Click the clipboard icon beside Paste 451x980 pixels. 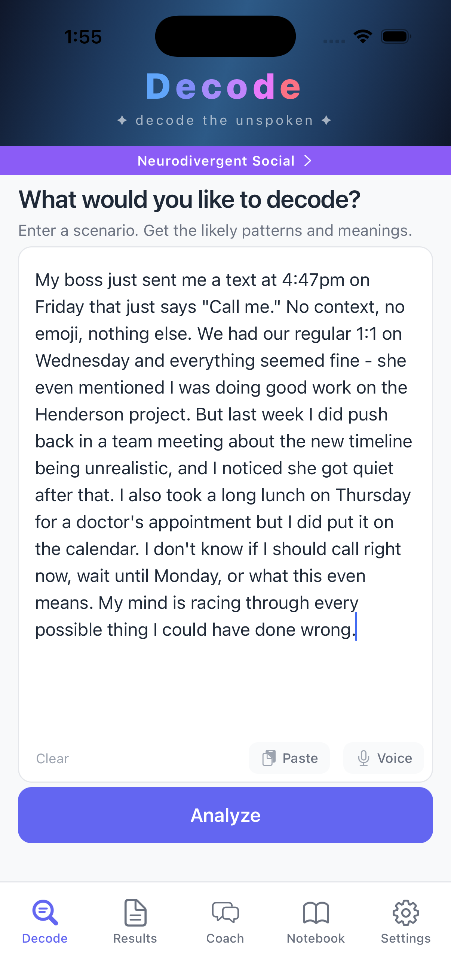point(269,758)
